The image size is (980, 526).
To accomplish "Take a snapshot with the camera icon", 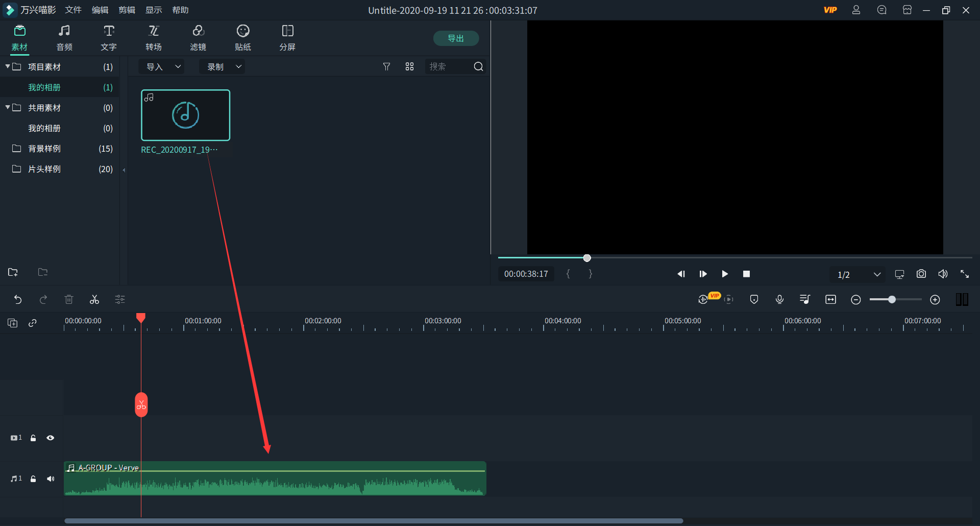I will click(921, 274).
